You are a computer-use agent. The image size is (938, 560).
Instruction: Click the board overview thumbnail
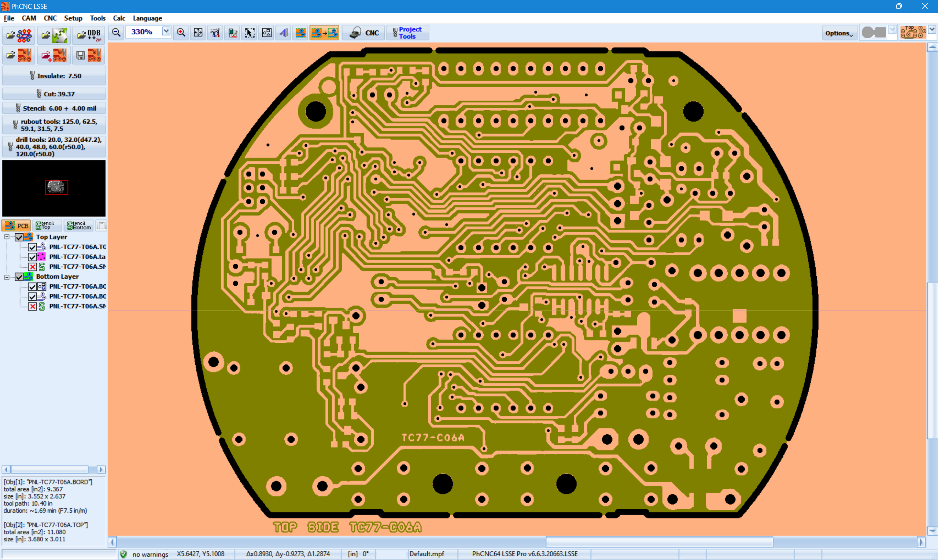tap(54, 188)
